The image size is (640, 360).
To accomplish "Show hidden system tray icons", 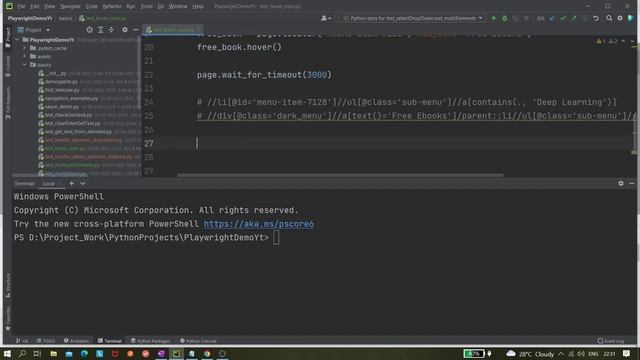I will click(x=561, y=354).
